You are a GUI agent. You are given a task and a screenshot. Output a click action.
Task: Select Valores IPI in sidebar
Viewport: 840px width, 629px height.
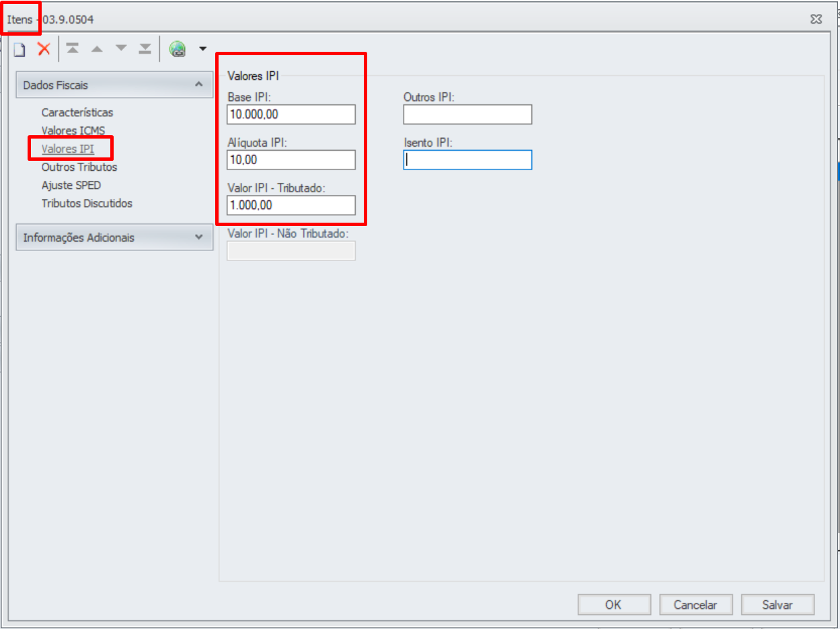point(68,149)
